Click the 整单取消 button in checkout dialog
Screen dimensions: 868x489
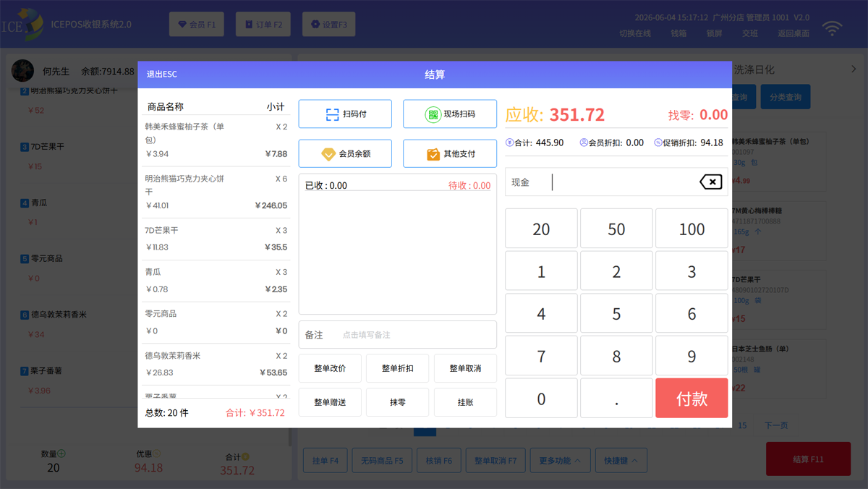tap(465, 368)
